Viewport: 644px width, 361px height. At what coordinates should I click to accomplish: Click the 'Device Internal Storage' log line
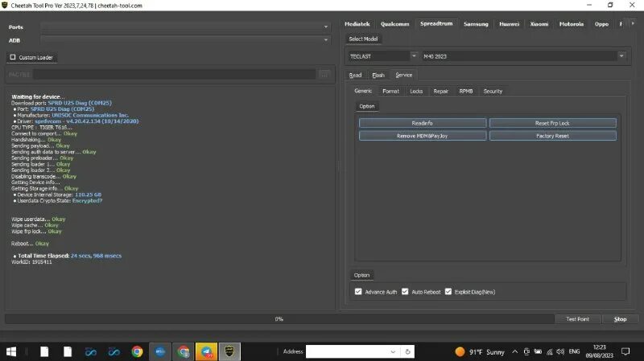[59, 195]
